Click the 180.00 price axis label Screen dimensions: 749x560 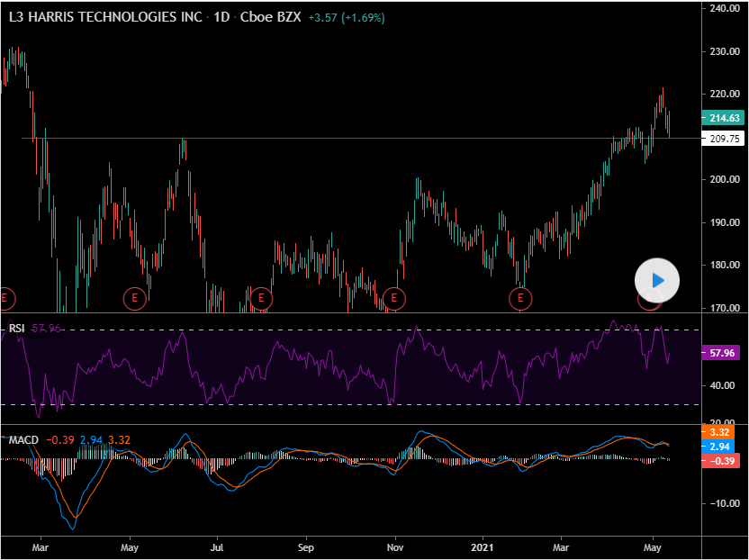coord(725,265)
